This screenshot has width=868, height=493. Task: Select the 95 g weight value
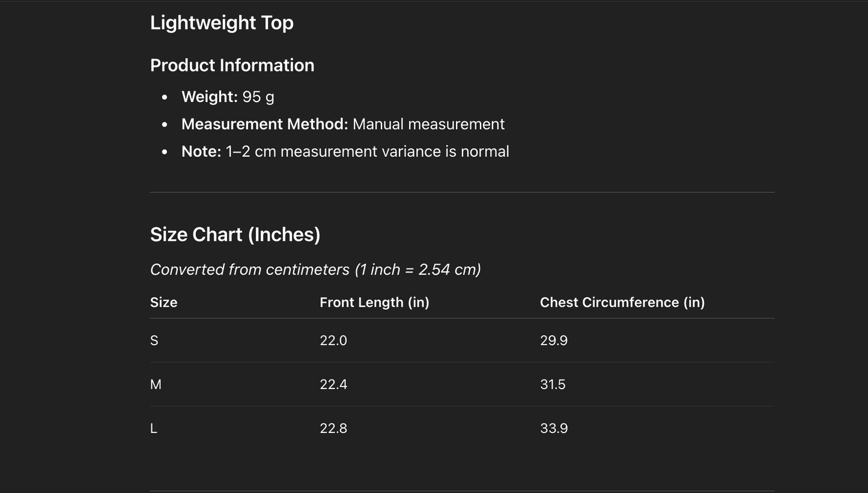pos(258,97)
